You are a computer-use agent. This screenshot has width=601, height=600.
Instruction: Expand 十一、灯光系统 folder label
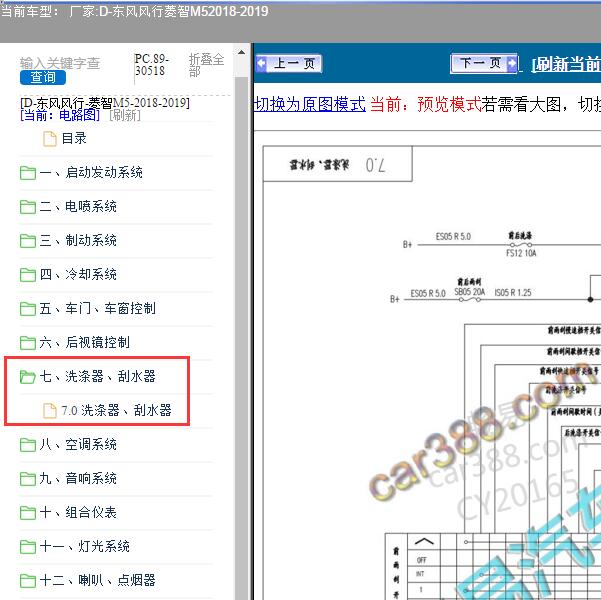[85, 546]
